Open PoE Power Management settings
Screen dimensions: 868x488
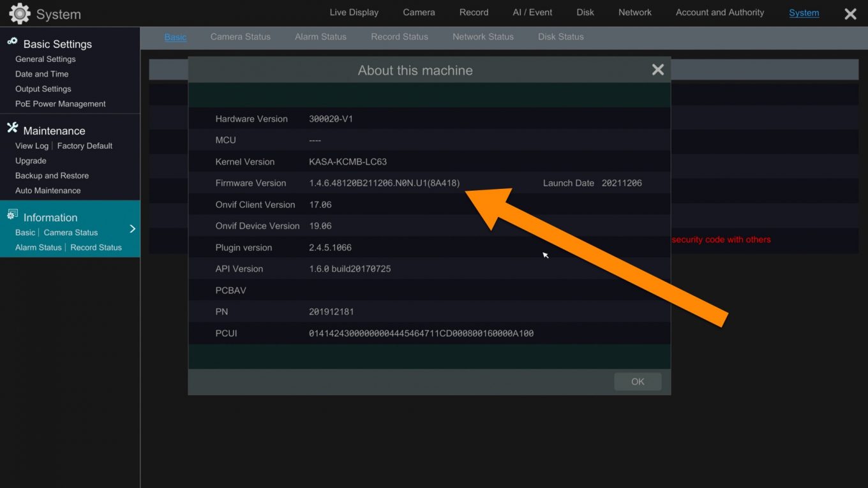tap(61, 103)
